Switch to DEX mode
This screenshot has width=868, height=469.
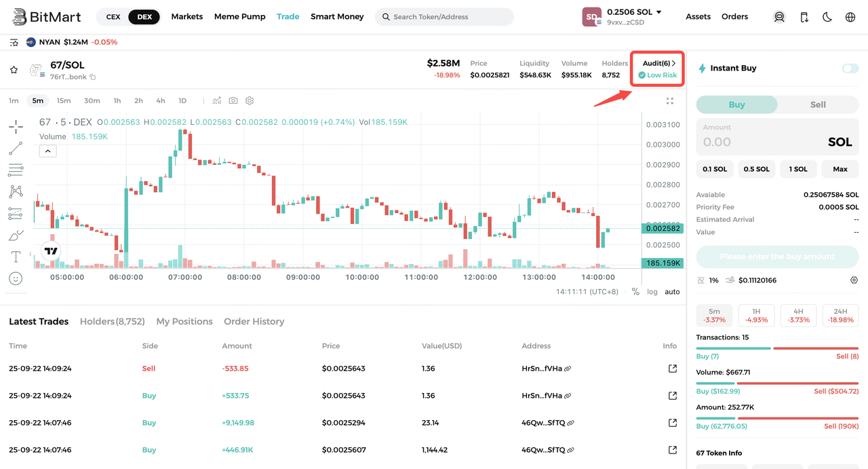pyautogui.click(x=144, y=16)
